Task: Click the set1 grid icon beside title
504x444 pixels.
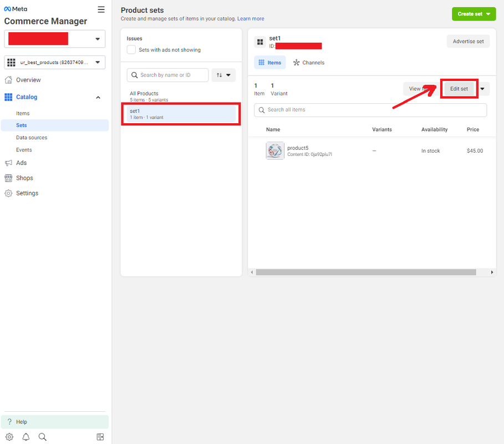Action: pyautogui.click(x=260, y=42)
